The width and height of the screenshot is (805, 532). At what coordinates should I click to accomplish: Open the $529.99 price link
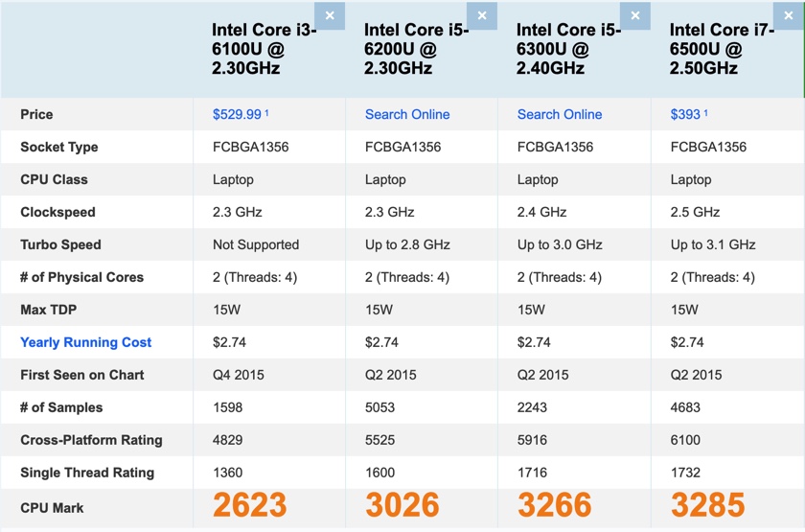pos(237,114)
